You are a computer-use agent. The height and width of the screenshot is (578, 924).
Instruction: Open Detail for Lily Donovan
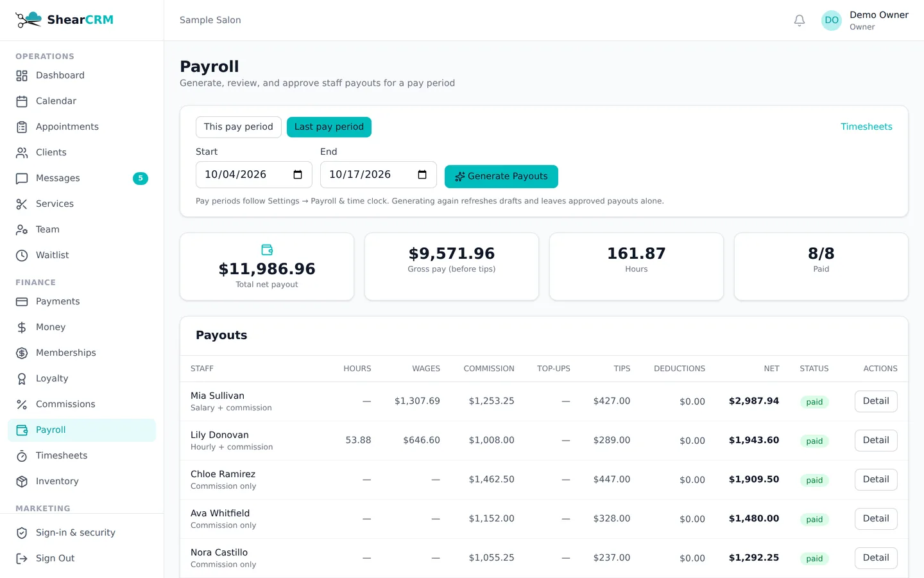pyautogui.click(x=876, y=441)
